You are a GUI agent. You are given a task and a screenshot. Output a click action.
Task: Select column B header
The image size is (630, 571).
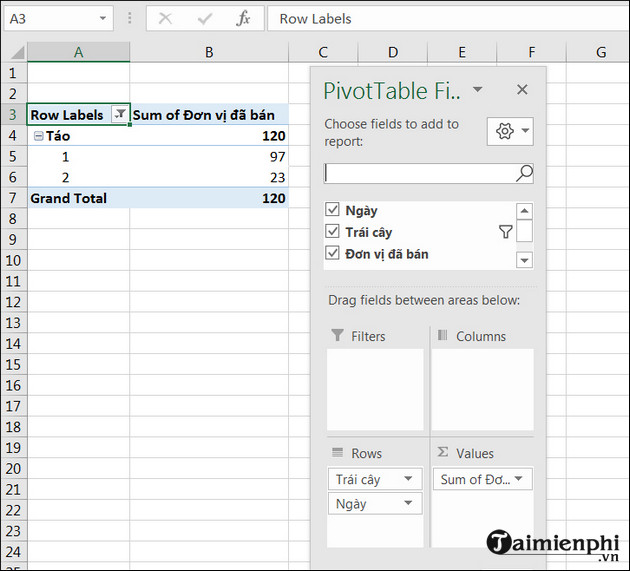[x=209, y=52]
